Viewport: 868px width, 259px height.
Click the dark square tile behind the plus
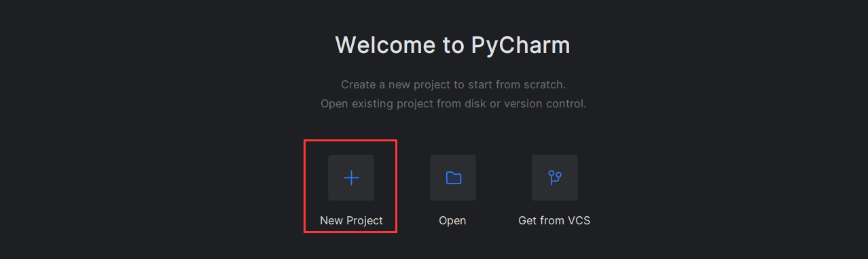pyautogui.click(x=351, y=178)
